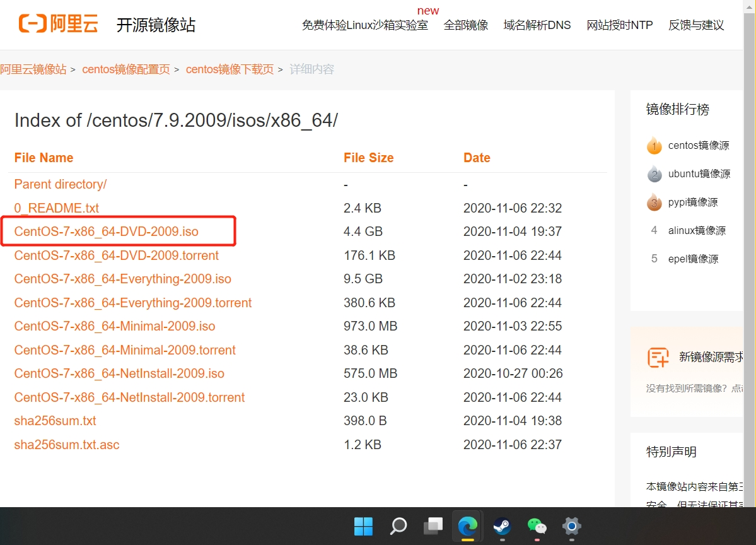
Task: Open sha256sum.txt checksum file
Action: pos(55,421)
